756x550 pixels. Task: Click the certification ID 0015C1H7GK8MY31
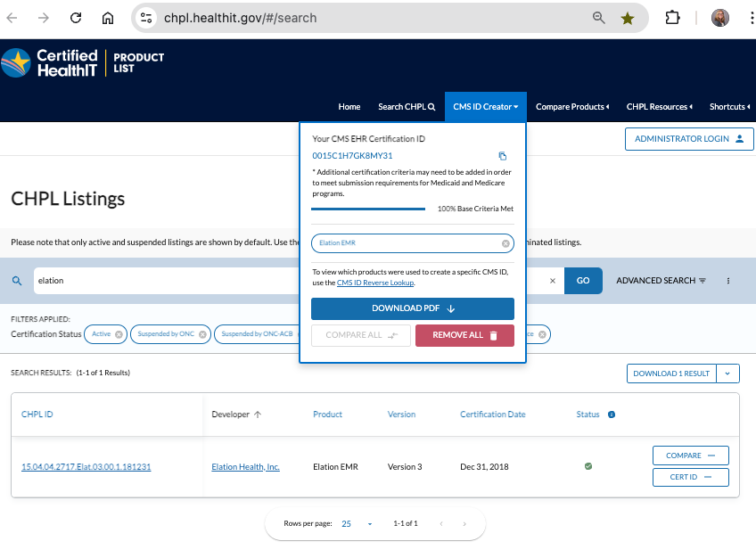352,156
